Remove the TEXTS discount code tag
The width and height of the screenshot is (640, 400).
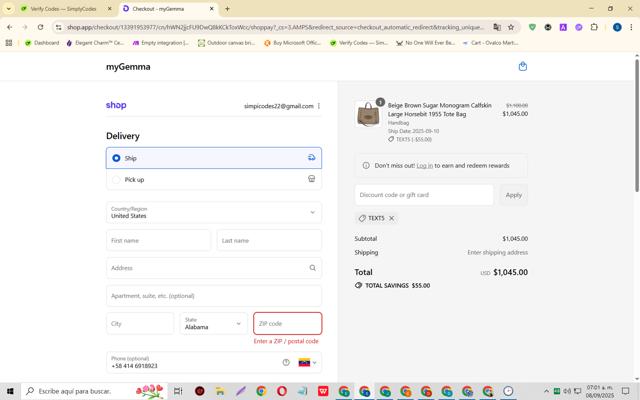point(391,218)
